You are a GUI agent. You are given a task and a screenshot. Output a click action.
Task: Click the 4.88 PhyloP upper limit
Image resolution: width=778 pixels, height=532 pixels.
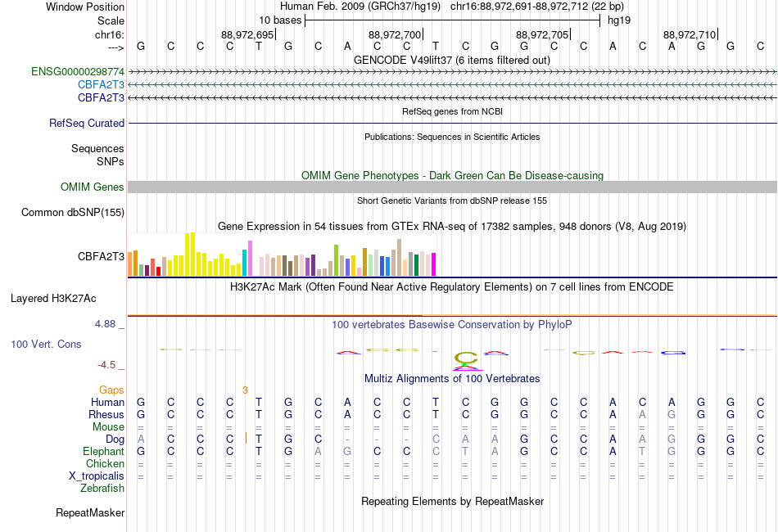pos(105,324)
